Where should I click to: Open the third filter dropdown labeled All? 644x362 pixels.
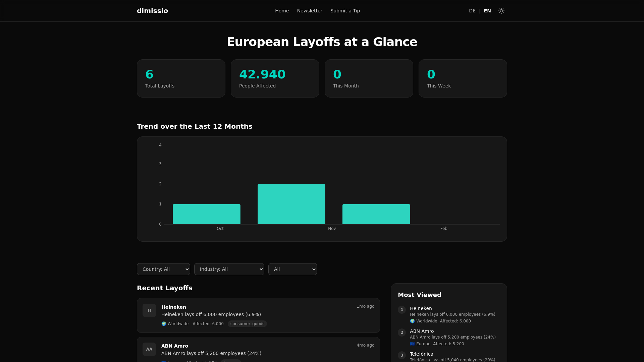tap(292, 269)
